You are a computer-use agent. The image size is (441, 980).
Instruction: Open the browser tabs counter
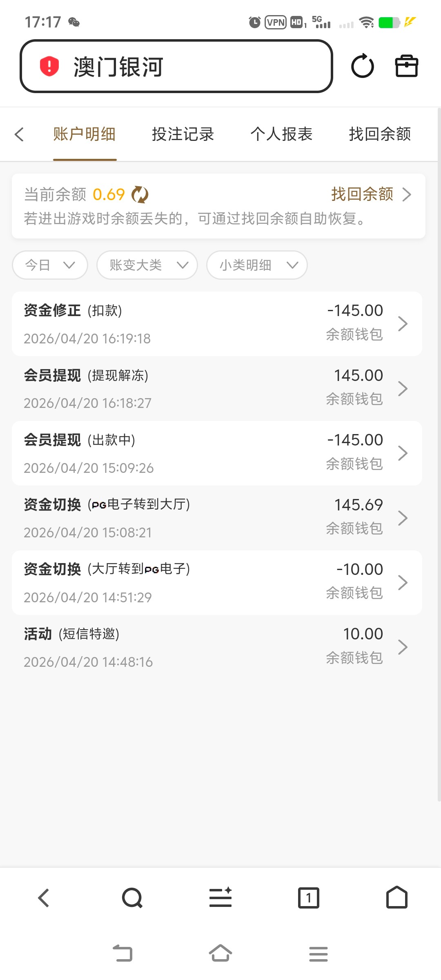(309, 898)
